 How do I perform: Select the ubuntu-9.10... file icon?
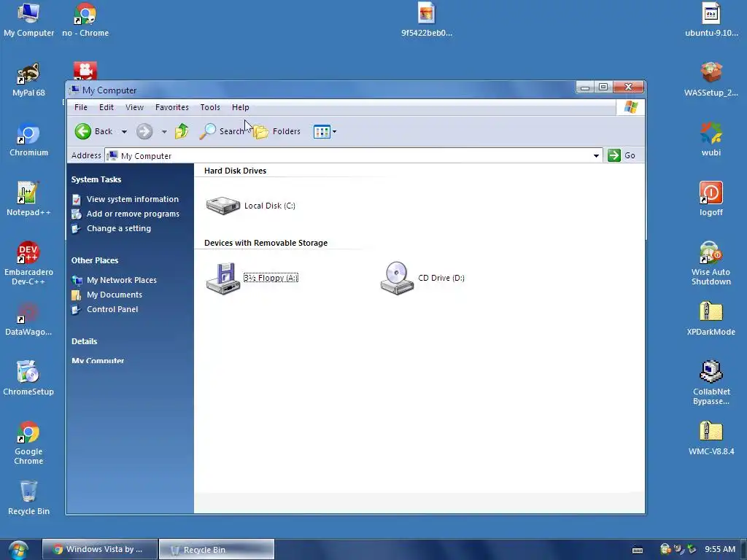711,20
